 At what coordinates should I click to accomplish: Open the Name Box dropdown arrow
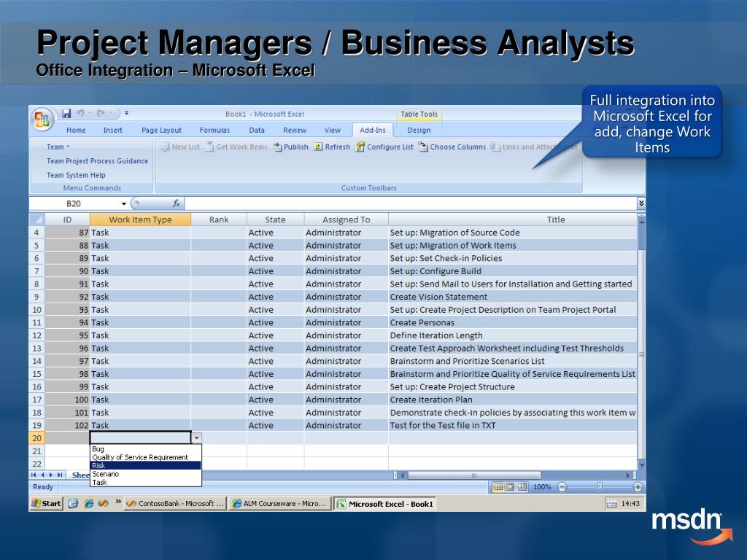[124, 204]
